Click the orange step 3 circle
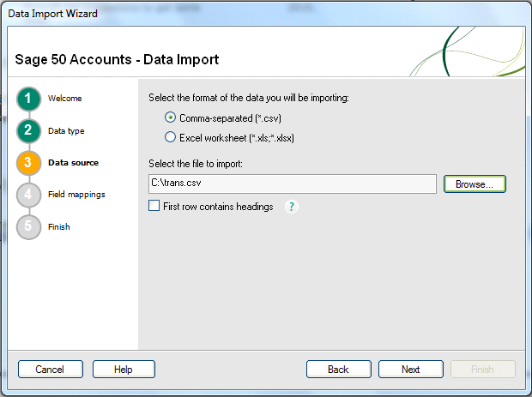The image size is (532, 397). 27,162
